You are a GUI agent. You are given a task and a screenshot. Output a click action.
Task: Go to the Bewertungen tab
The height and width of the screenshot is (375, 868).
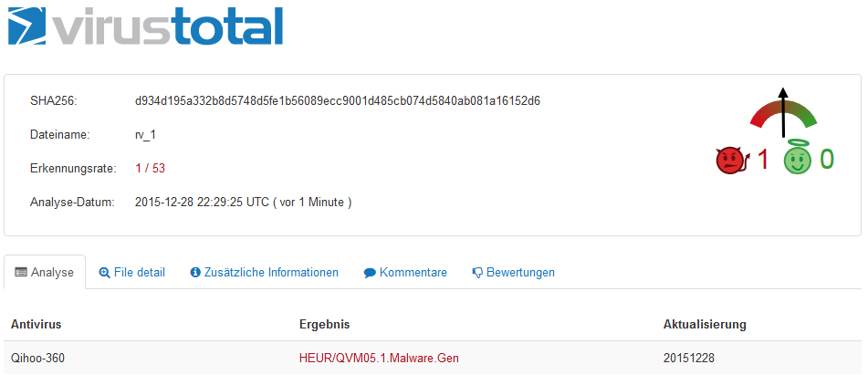(x=513, y=273)
